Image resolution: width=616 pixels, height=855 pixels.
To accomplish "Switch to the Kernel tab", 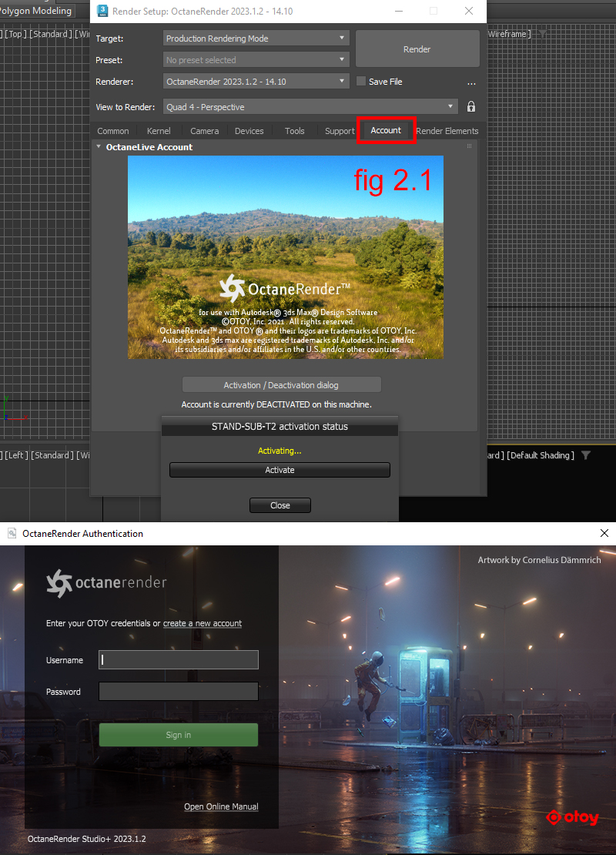I will (x=159, y=131).
